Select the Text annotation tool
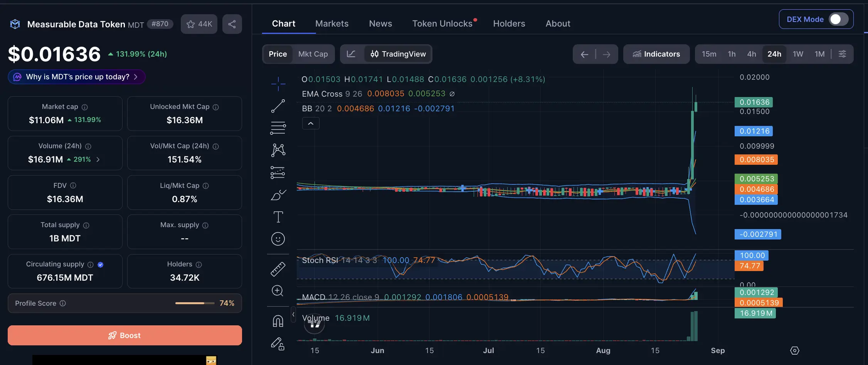 [x=278, y=217]
